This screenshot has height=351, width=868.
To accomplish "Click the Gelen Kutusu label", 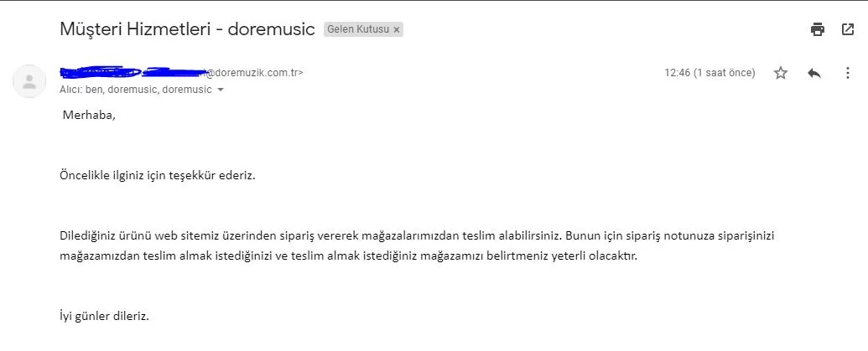I will [358, 29].
